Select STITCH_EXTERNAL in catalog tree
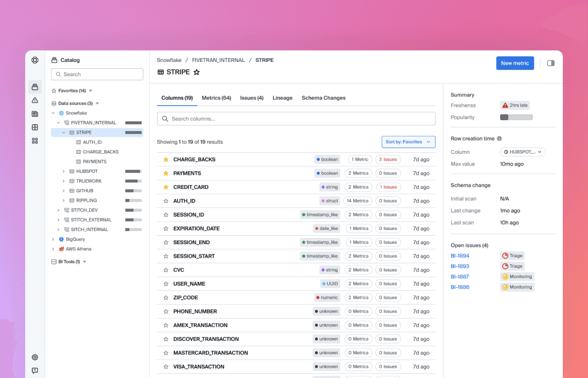The height and width of the screenshot is (378, 588). pyautogui.click(x=91, y=220)
